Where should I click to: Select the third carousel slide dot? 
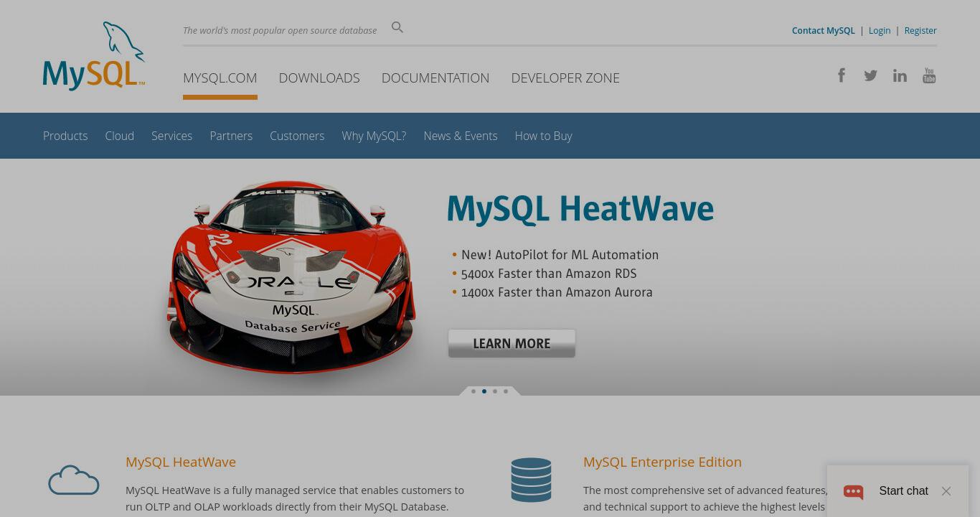pyautogui.click(x=495, y=391)
